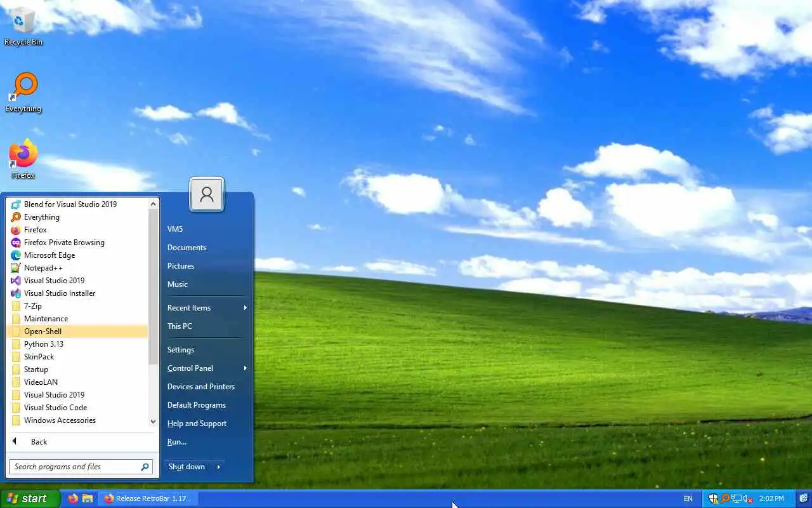The width and height of the screenshot is (812, 508).
Task: Open the Recycle Bin desktop icon
Action: coord(23,27)
